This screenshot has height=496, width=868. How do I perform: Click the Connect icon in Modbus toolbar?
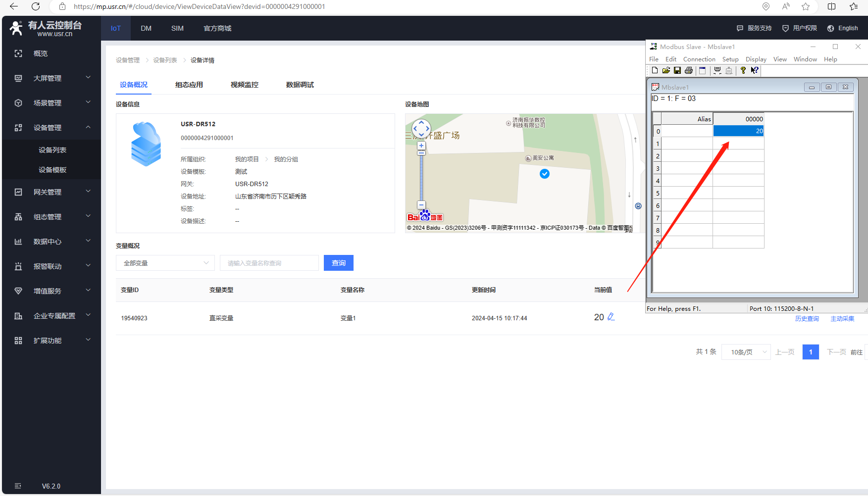[717, 71]
